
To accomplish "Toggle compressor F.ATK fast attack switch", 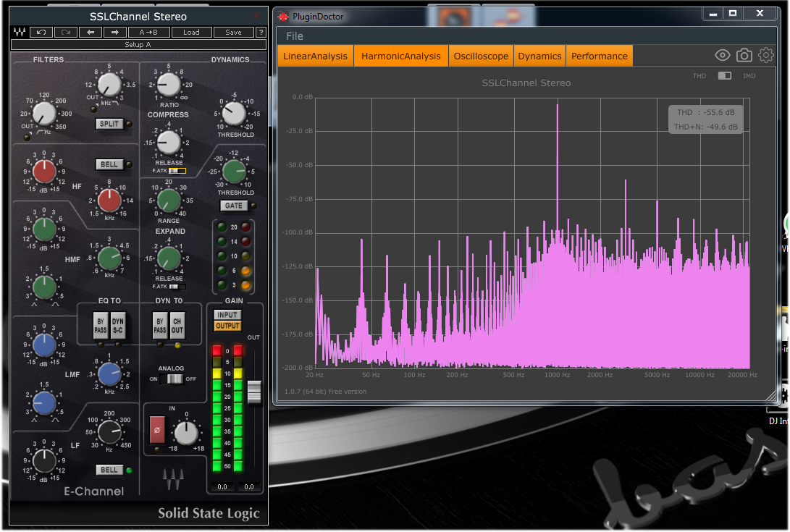I will [x=177, y=172].
